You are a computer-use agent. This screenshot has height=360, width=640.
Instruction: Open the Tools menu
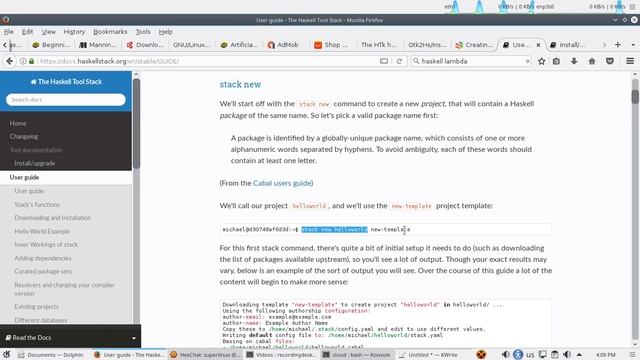pos(143,31)
